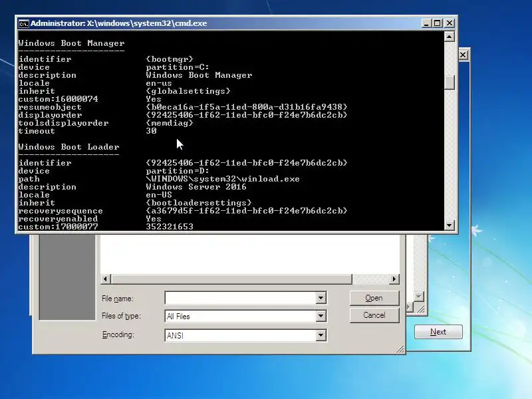Viewport: 532px width, 399px height.
Task: Click the file list horizontal scrollbar thumb
Action: [231, 279]
